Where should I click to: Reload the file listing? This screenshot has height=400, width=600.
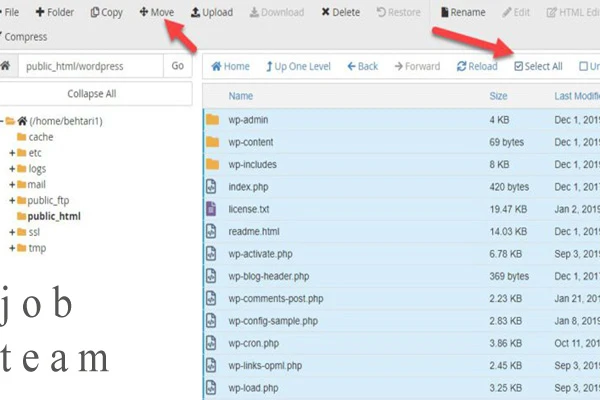coord(477,67)
